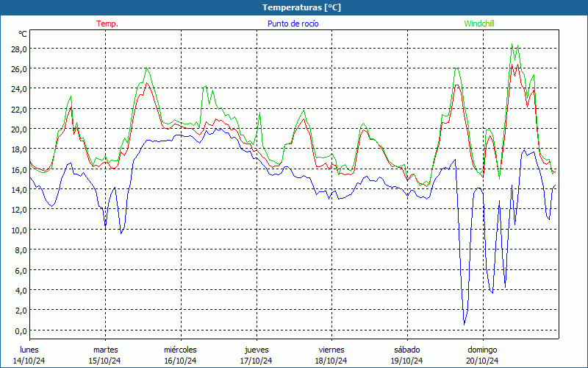Click the 14,0 y-axis value

click(x=18, y=190)
